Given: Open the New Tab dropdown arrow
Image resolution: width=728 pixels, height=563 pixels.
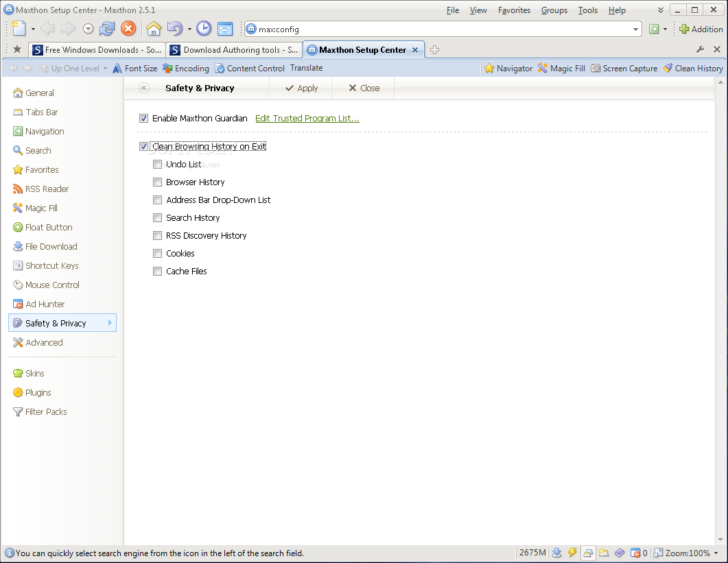Looking at the screenshot, I should (33, 29).
